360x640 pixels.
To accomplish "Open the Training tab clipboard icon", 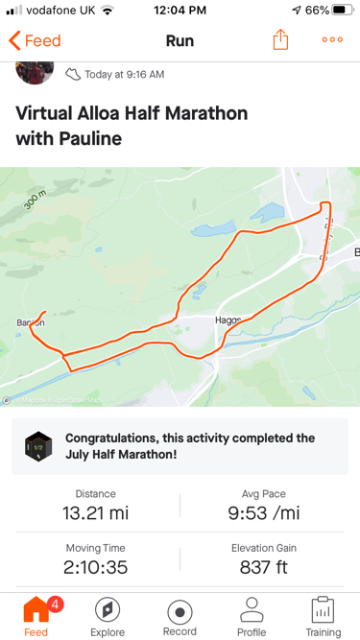I will 323,610.
